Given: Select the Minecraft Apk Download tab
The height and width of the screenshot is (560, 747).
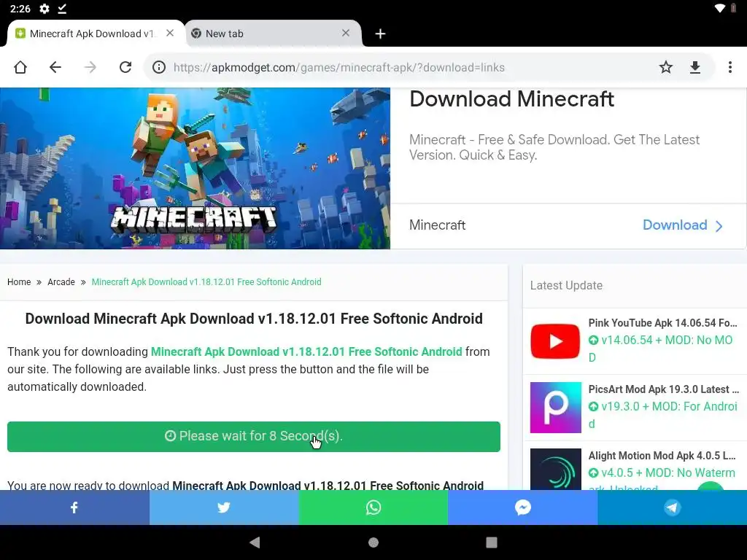Looking at the screenshot, I should [x=96, y=34].
